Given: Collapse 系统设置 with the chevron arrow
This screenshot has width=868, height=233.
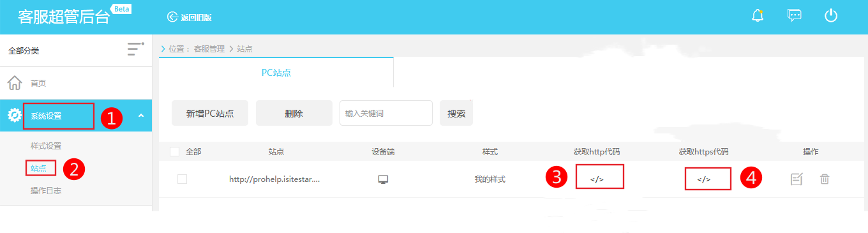Looking at the screenshot, I should click(140, 116).
